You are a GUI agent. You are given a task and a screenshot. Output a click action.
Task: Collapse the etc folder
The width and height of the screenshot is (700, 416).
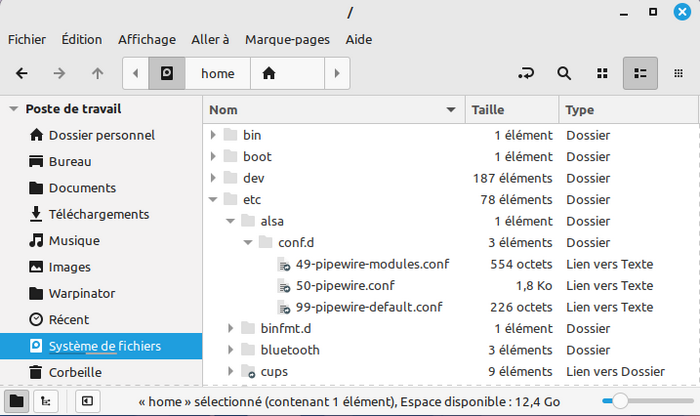tap(212, 200)
